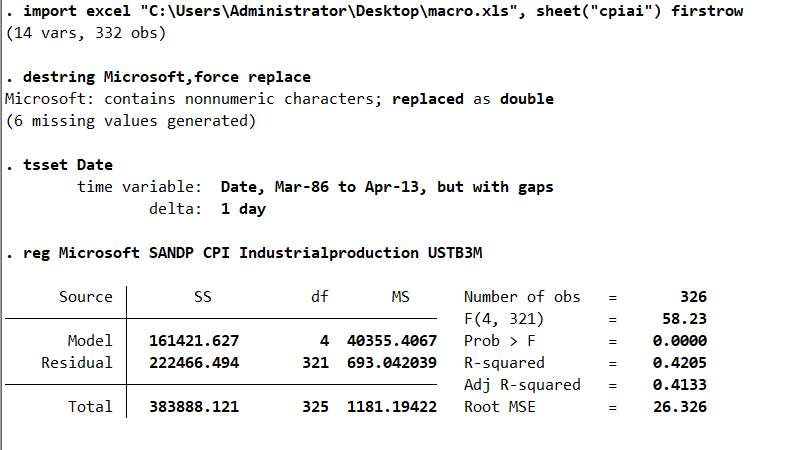Click the Number of obs value 326
The width and height of the screenshot is (791, 450).
click(692, 297)
